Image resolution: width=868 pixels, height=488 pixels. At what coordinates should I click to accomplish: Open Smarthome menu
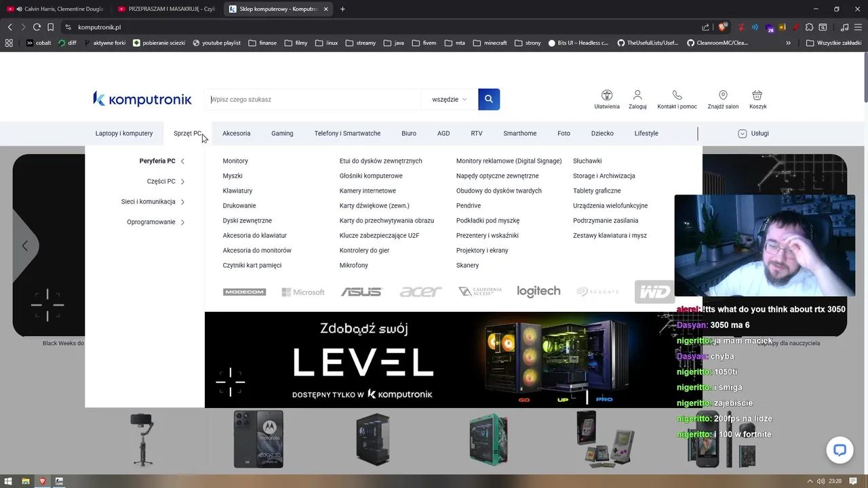pyautogui.click(x=520, y=134)
